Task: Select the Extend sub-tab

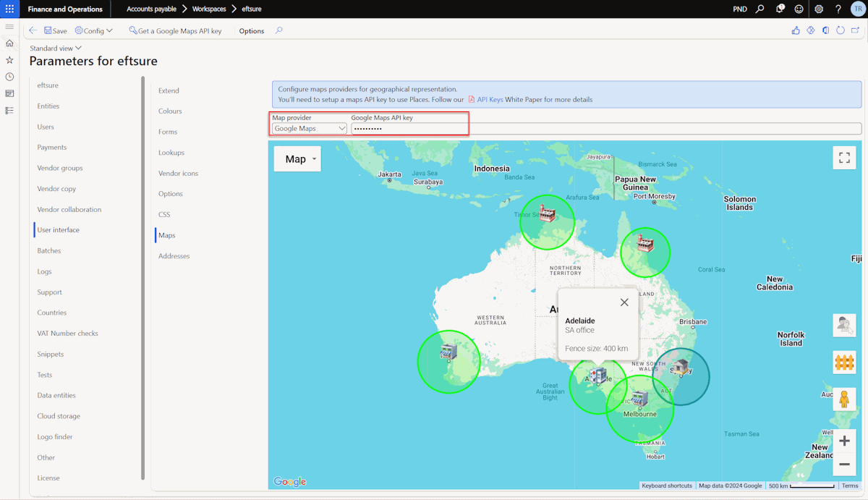Action: (169, 91)
